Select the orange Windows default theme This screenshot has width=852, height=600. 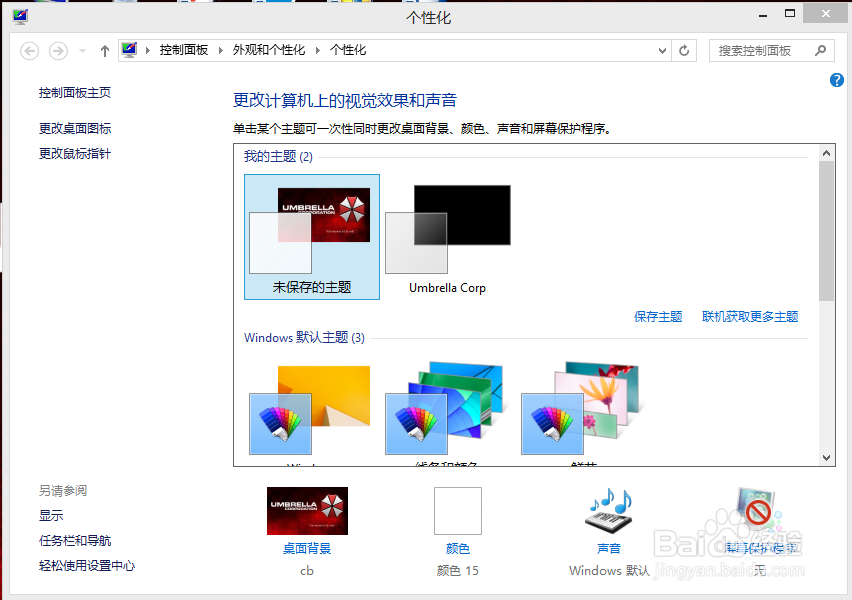[x=310, y=410]
